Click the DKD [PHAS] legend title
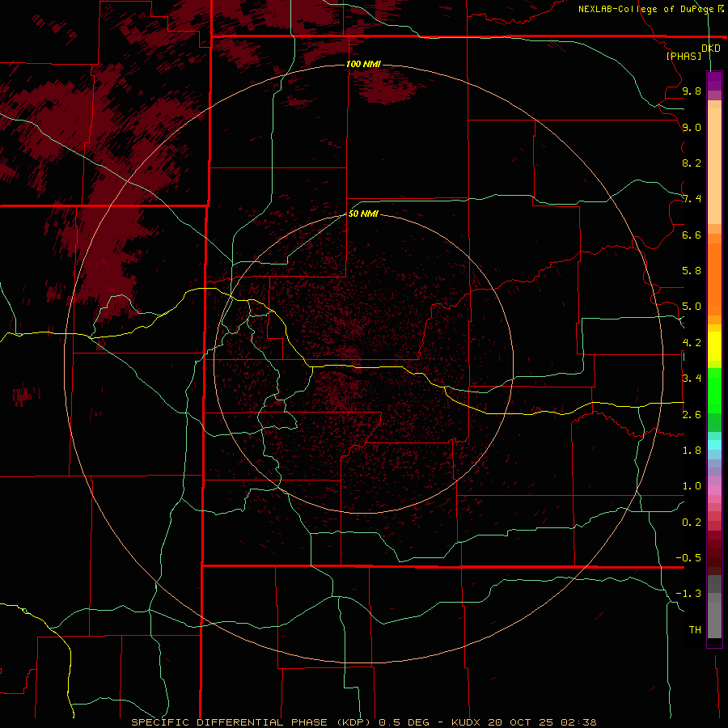 (692, 52)
